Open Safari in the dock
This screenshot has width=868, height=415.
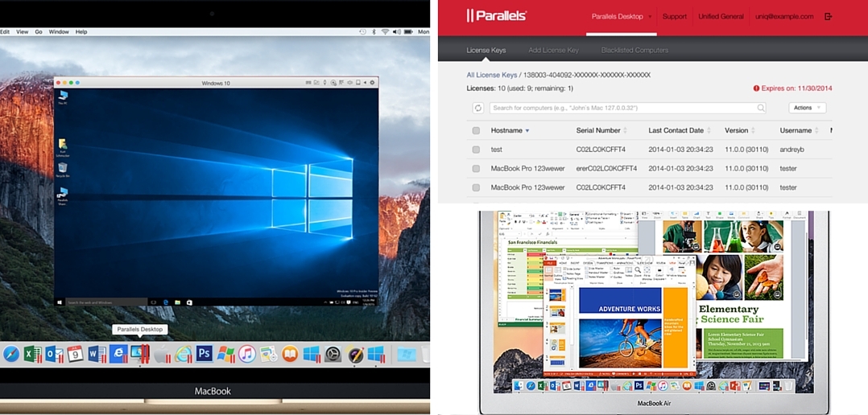(x=11, y=354)
